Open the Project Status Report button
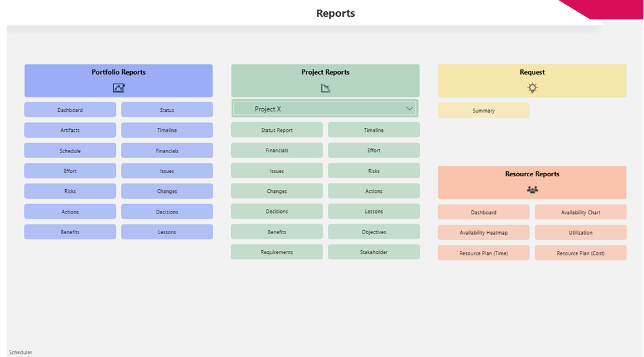This screenshot has height=357, width=644. tap(277, 131)
